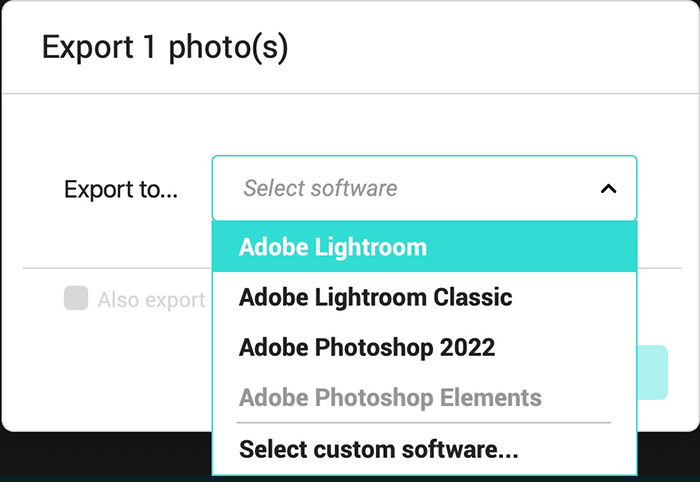
Task: Click the 'Export to...' label
Action: click(121, 189)
